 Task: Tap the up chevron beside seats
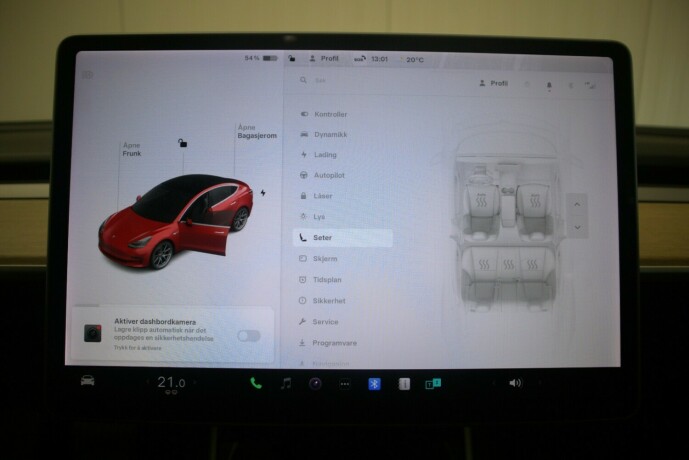(x=577, y=204)
